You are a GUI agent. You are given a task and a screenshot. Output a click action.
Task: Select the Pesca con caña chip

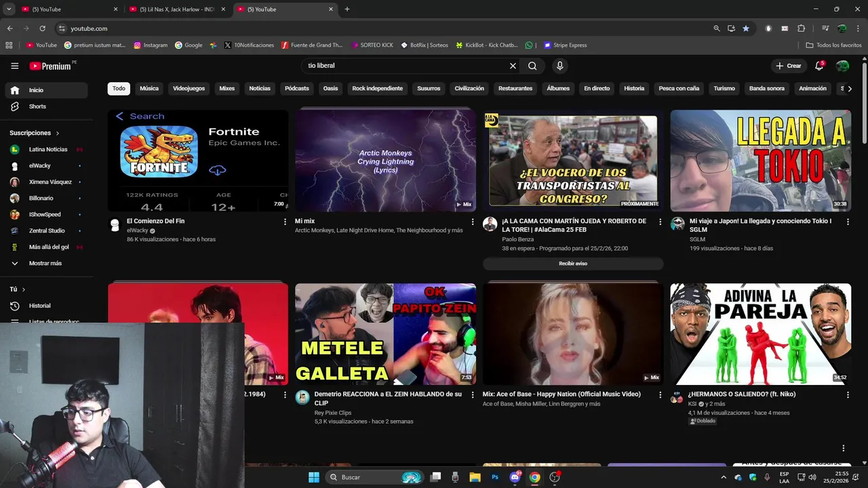(x=679, y=88)
